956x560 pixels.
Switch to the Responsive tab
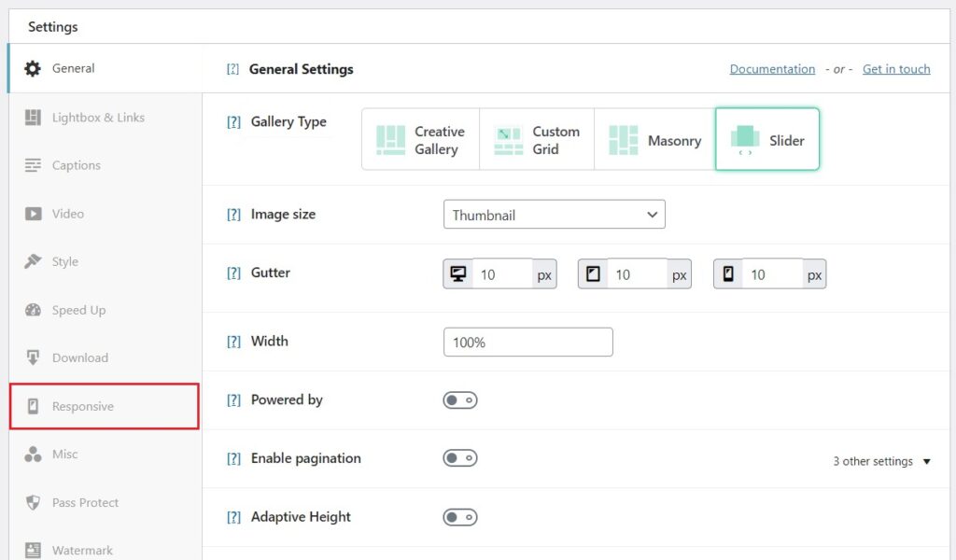click(x=85, y=406)
